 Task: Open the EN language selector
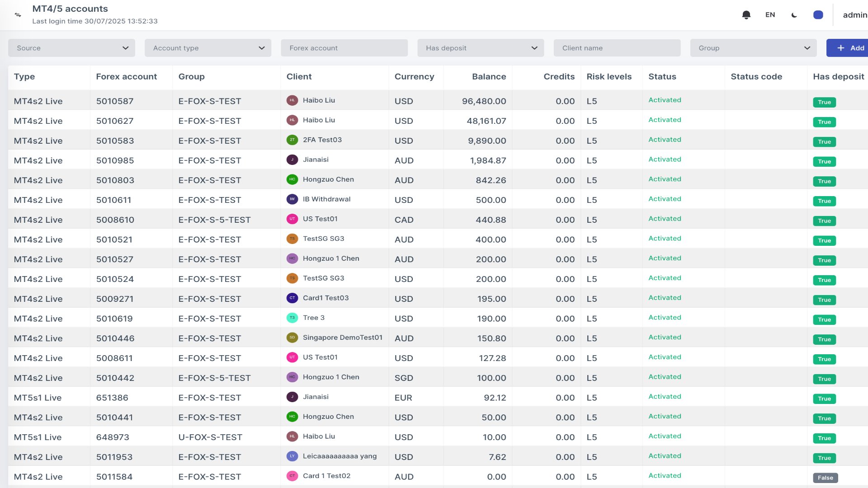coord(770,15)
